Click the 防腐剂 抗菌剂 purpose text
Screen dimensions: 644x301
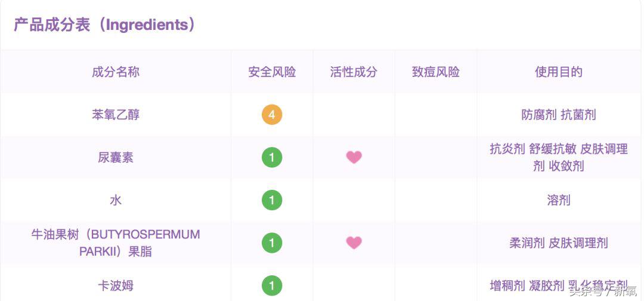559,115
